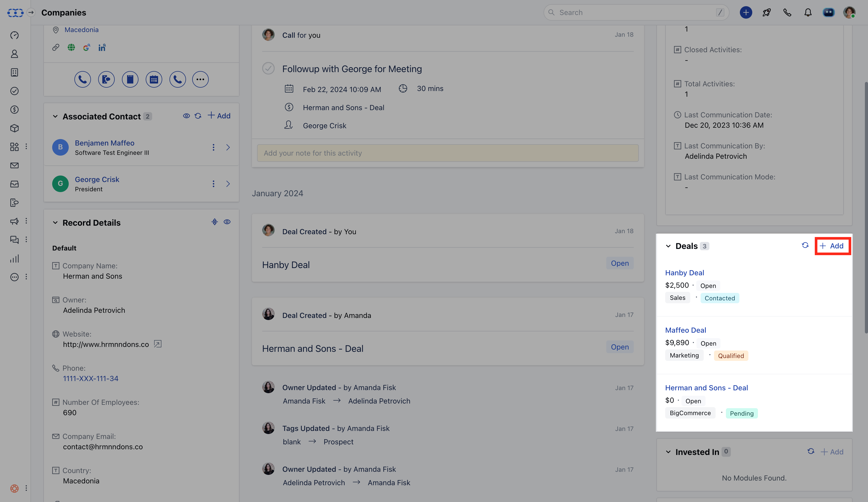This screenshot has width=868, height=502.
Task: Open notifications bell icon
Action: (808, 12)
